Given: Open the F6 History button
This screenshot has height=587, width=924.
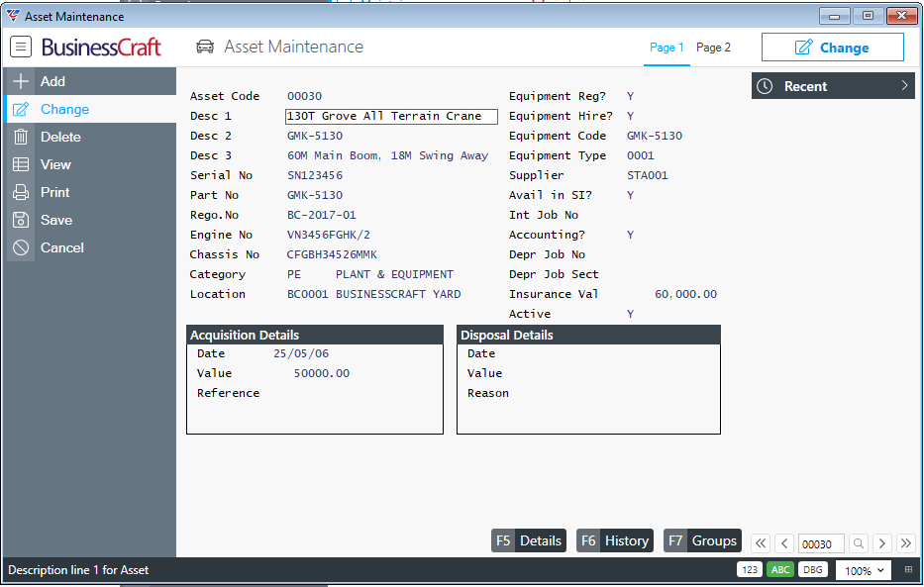Looking at the screenshot, I should click(615, 540).
